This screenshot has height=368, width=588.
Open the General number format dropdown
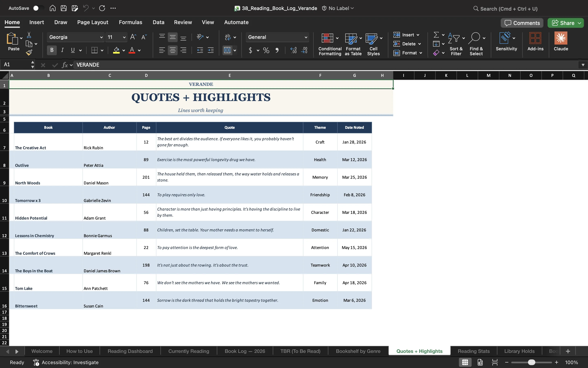(306, 37)
